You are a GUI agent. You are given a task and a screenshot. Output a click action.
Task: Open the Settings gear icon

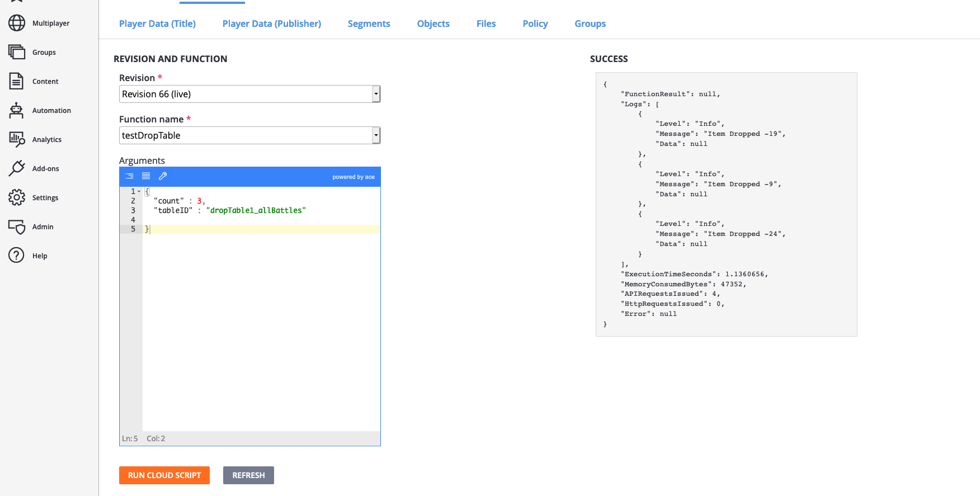[x=17, y=197]
